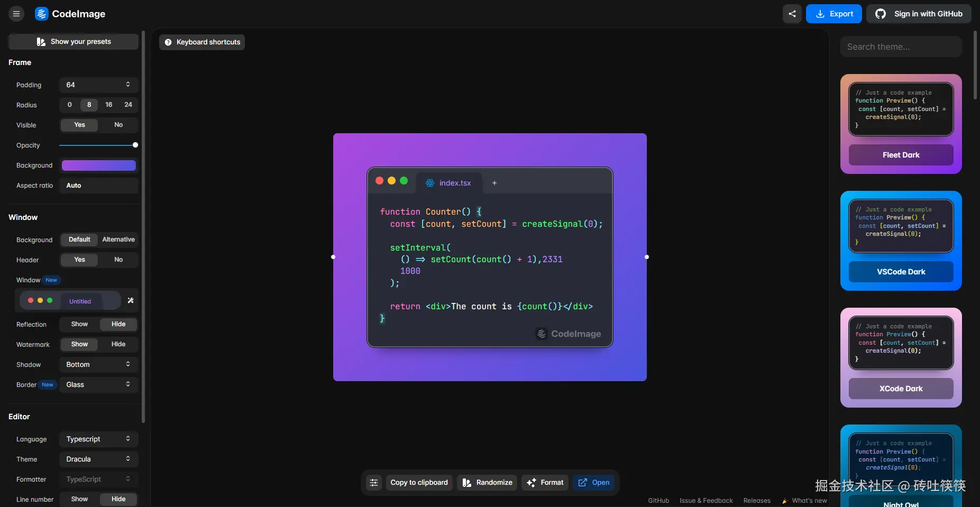Screen dimensions: 980x507
Task: Add a new editor tab with plus
Action: coord(494,183)
